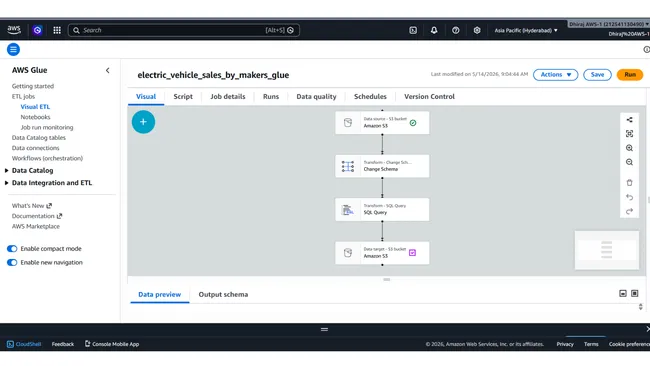Toggle the hamburger navigation menu
Viewport: 650px width, 366px height.
13,49
